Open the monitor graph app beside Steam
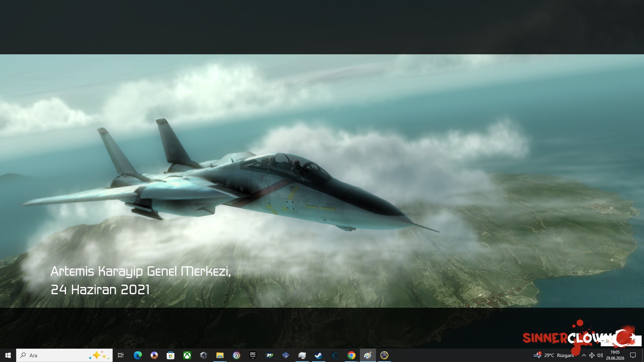The image size is (644, 362). click(302, 355)
